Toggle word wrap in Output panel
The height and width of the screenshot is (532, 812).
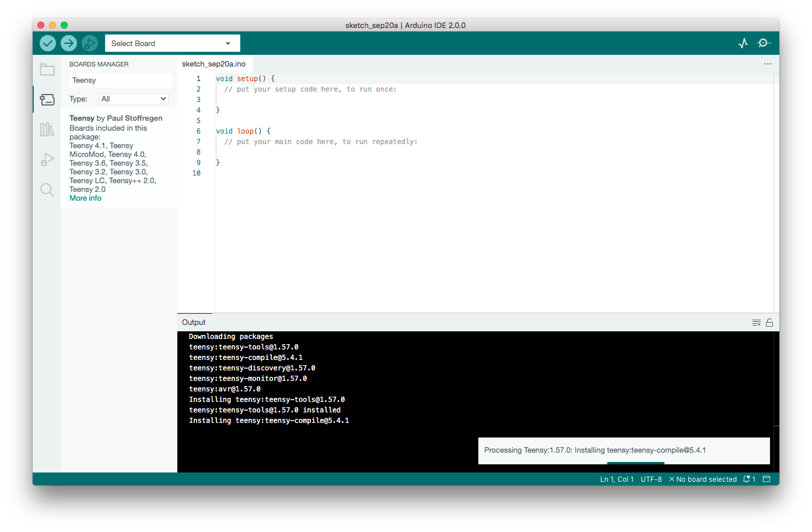point(757,323)
